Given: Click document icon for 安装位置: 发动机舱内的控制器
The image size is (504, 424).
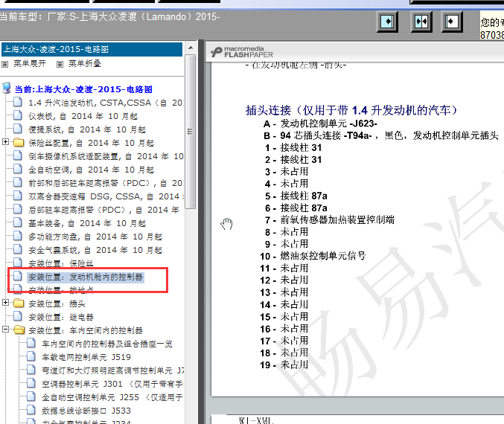Looking at the screenshot, I should [18, 276].
